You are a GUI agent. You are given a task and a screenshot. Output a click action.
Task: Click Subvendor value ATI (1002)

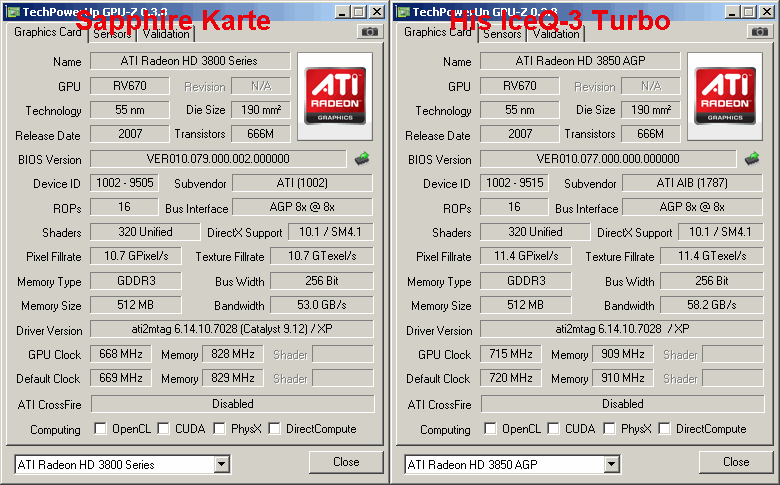(x=302, y=183)
